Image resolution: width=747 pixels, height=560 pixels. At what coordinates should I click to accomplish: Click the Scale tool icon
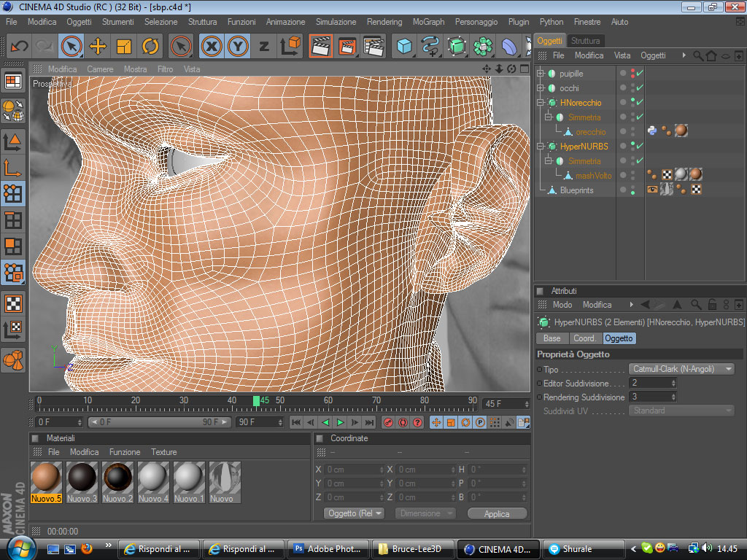point(124,47)
